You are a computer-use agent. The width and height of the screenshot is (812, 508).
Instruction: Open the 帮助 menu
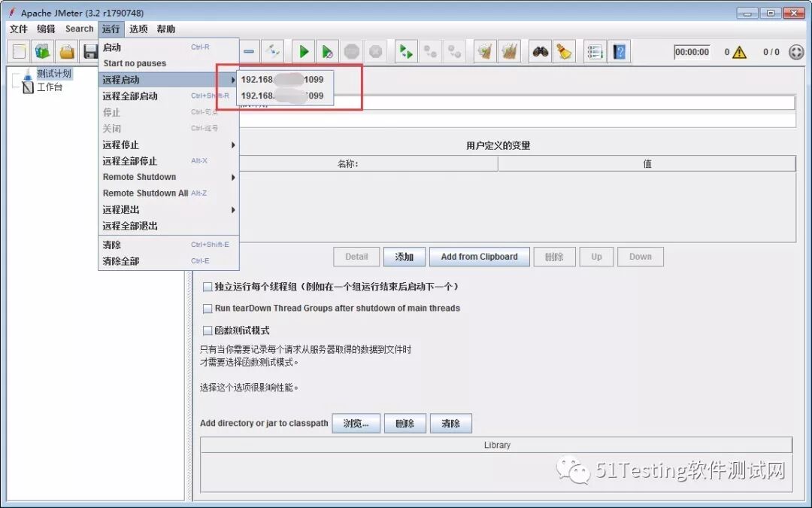point(165,29)
